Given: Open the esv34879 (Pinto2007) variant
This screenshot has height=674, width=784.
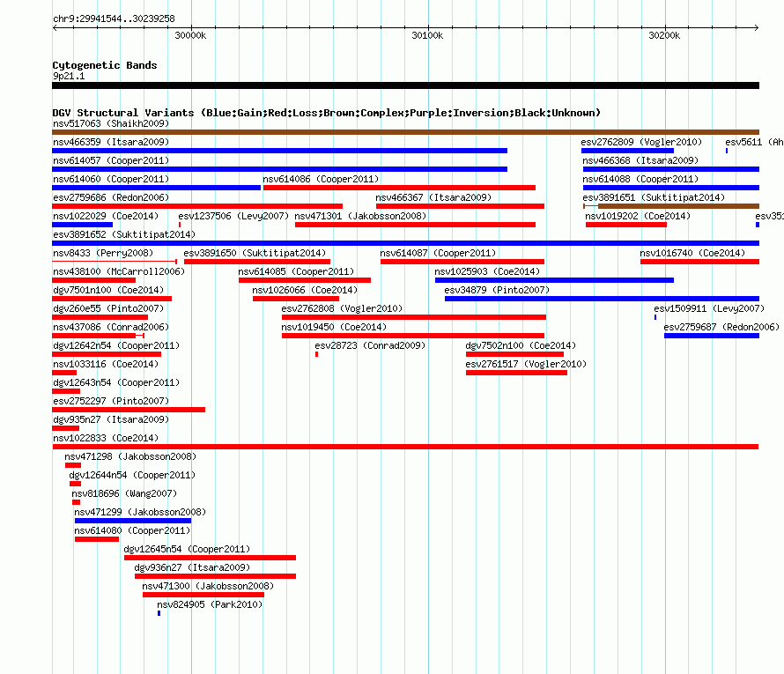Looking at the screenshot, I should [x=602, y=299].
